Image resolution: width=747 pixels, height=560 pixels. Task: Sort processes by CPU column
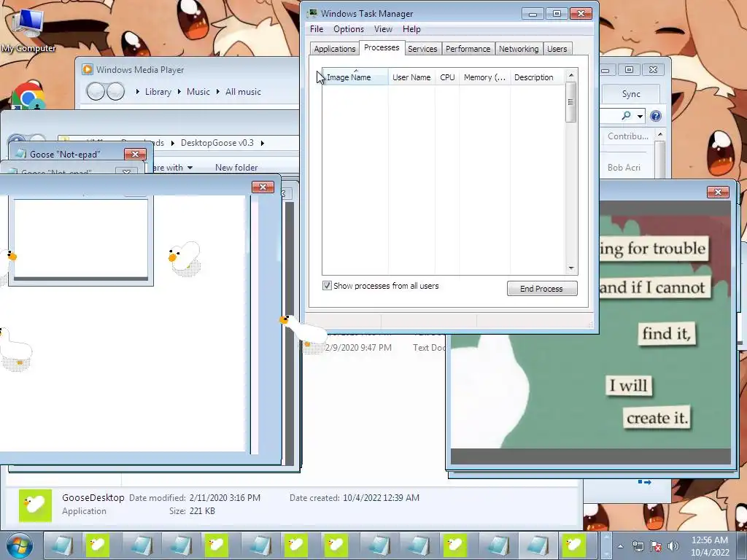(447, 77)
